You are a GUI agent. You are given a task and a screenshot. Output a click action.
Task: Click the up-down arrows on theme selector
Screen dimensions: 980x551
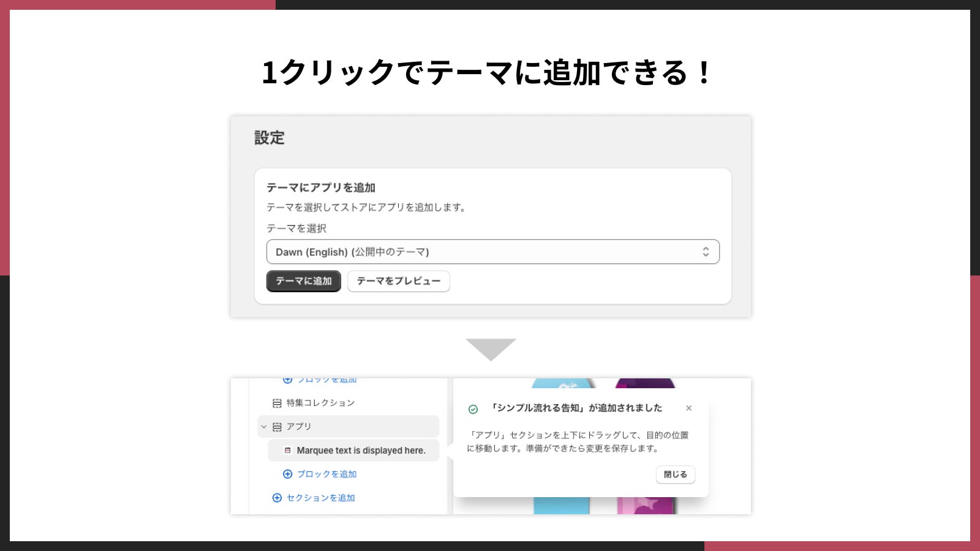706,252
